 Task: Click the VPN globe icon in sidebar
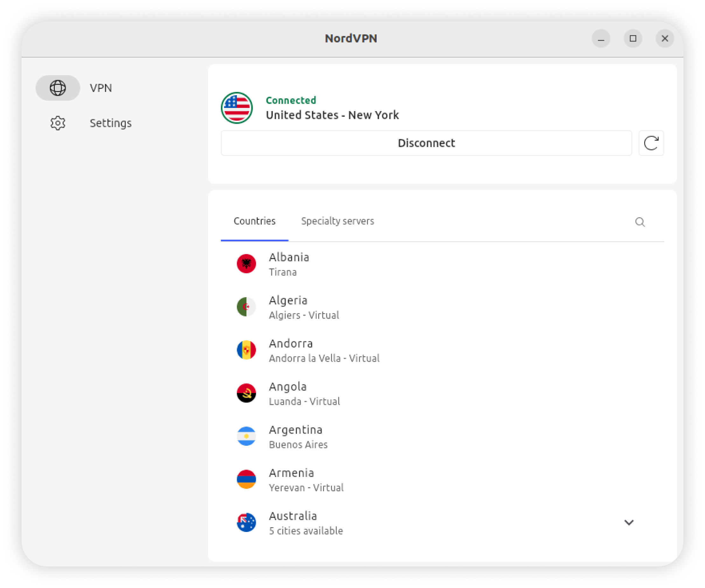(x=58, y=88)
